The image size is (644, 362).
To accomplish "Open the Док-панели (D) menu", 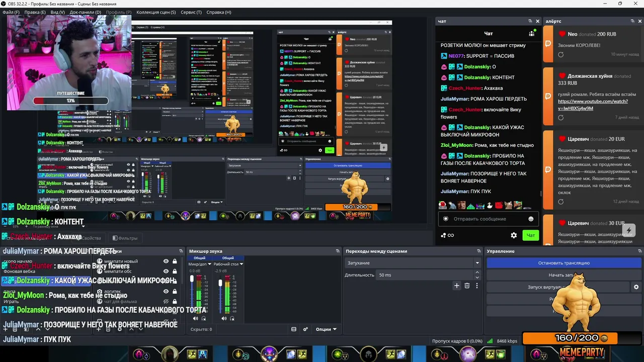I will 86,12.
